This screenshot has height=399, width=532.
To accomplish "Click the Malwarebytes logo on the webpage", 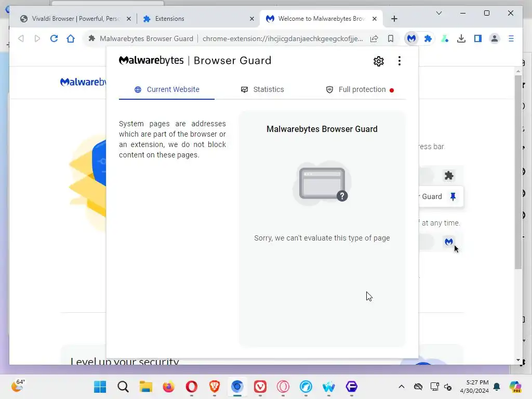I will [x=83, y=82].
